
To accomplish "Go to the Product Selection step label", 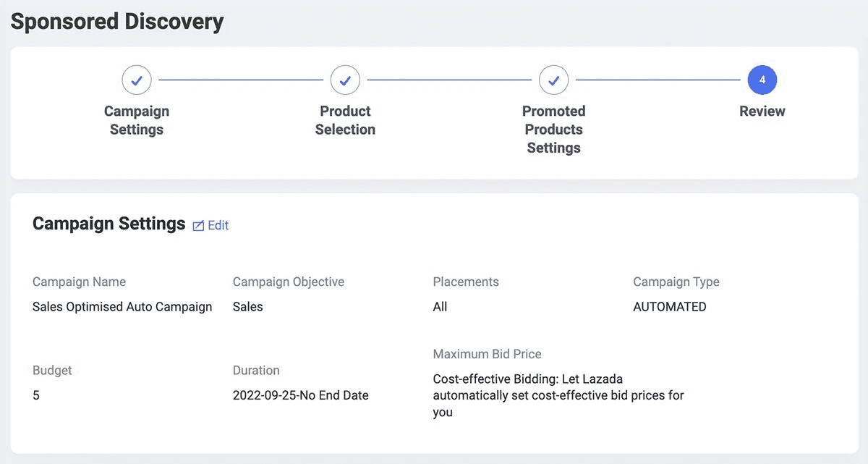I will point(345,120).
